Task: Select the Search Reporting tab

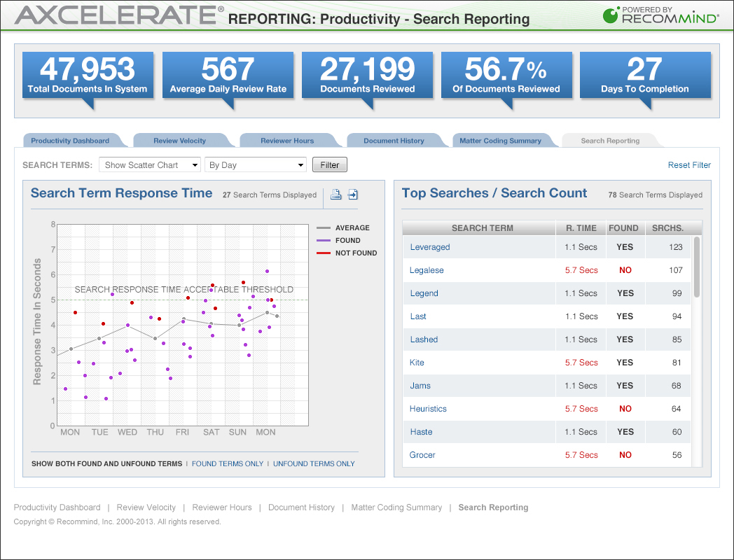Action: point(610,141)
